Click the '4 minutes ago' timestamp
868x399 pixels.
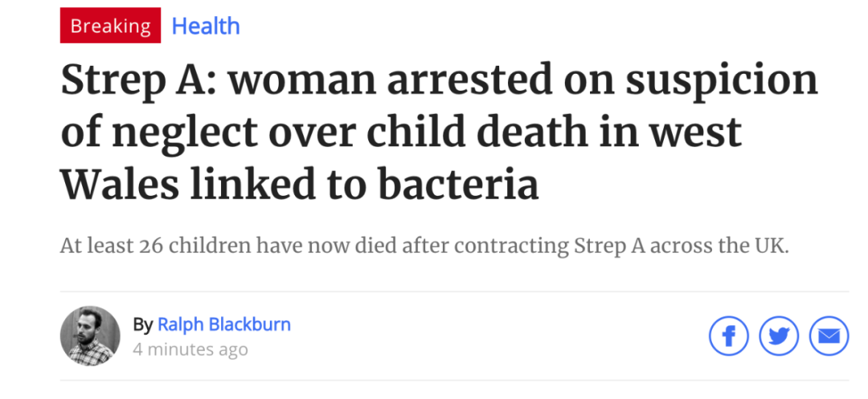click(x=190, y=349)
